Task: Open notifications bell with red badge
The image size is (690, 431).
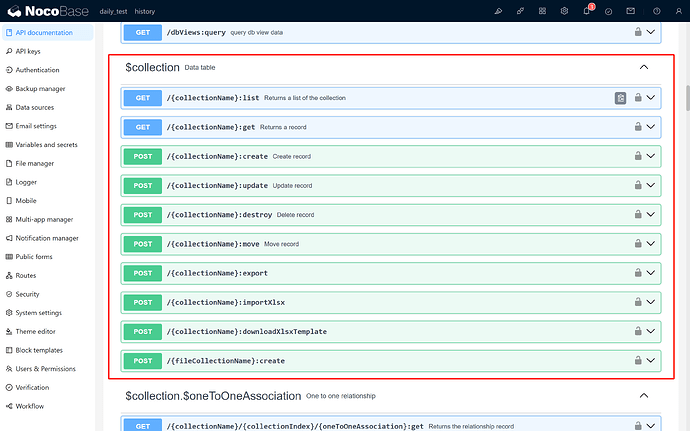Action: [587, 11]
